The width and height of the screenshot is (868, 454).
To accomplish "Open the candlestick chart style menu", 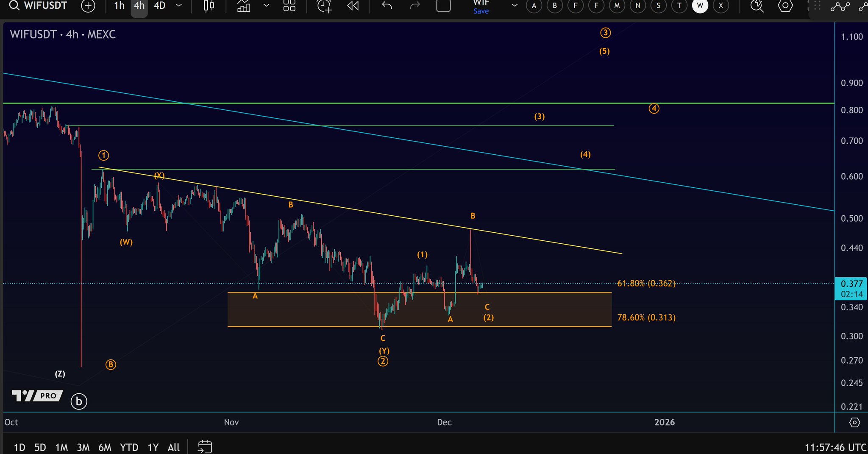I will coord(209,6).
